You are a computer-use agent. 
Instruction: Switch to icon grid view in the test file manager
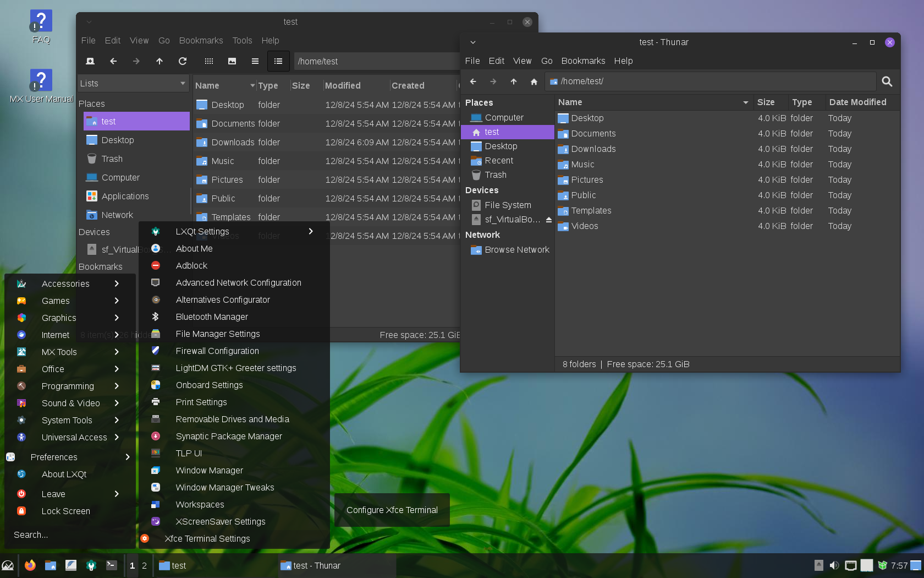[x=209, y=61]
